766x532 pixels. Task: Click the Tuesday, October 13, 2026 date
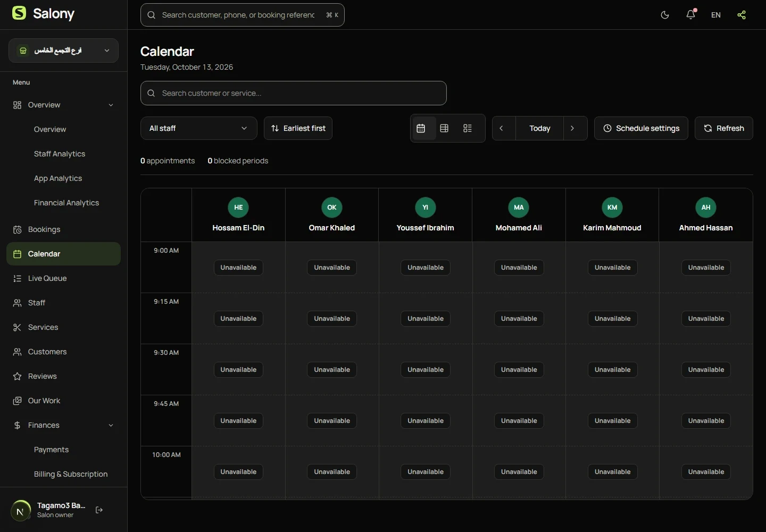[187, 67]
